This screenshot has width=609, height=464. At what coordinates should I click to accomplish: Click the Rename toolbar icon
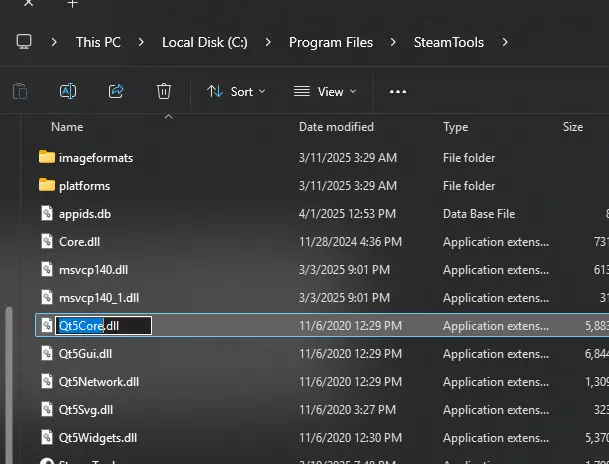[68, 91]
